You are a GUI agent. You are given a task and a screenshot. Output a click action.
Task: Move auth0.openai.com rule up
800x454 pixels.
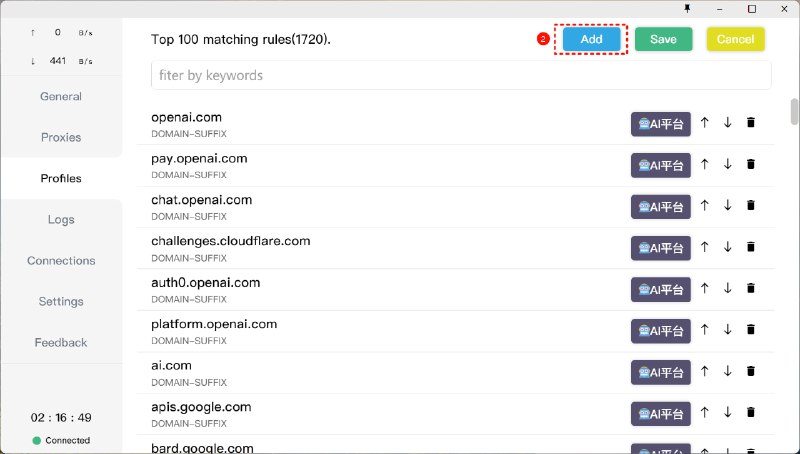click(704, 288)
